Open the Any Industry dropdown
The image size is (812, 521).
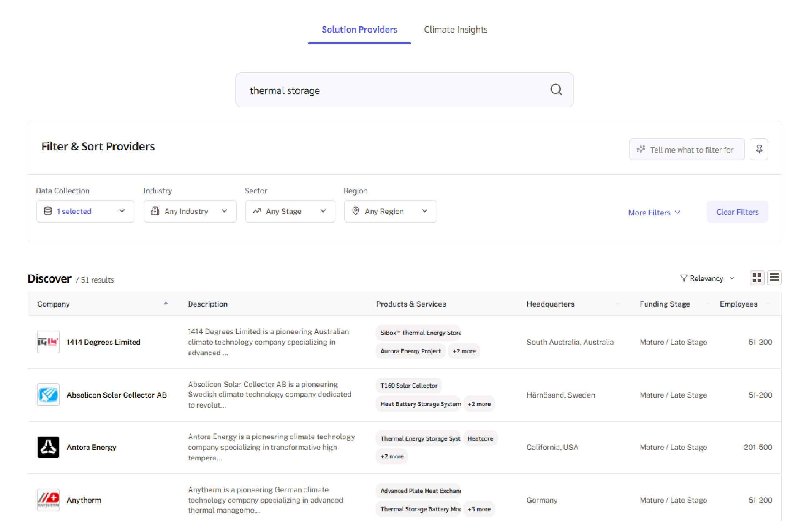coord(190,211)
